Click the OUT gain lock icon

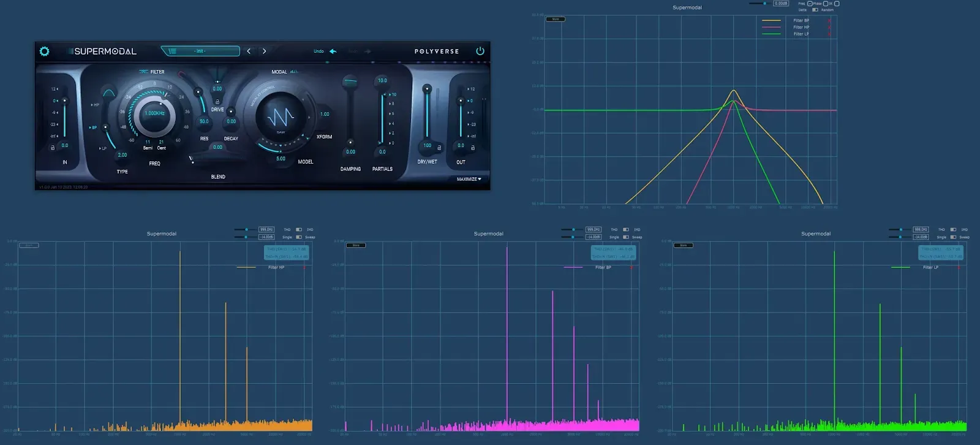[x=473, y=148]
